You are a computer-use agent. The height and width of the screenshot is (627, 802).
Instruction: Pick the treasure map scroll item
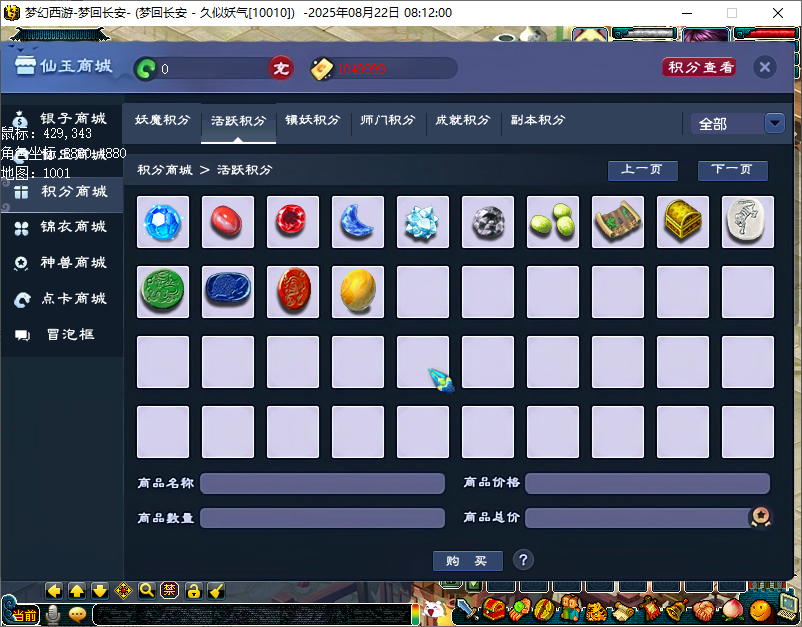click(618, 222)
